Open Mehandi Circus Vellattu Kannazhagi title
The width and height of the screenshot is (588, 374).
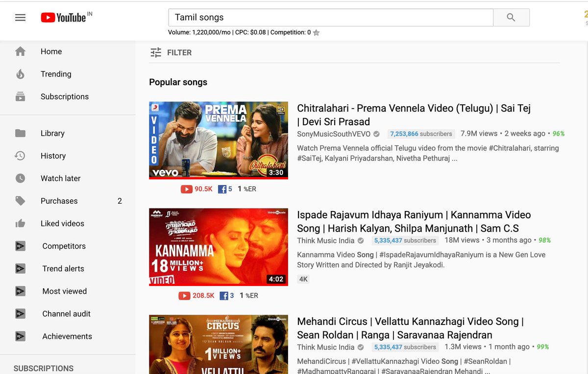pos(410,328)
